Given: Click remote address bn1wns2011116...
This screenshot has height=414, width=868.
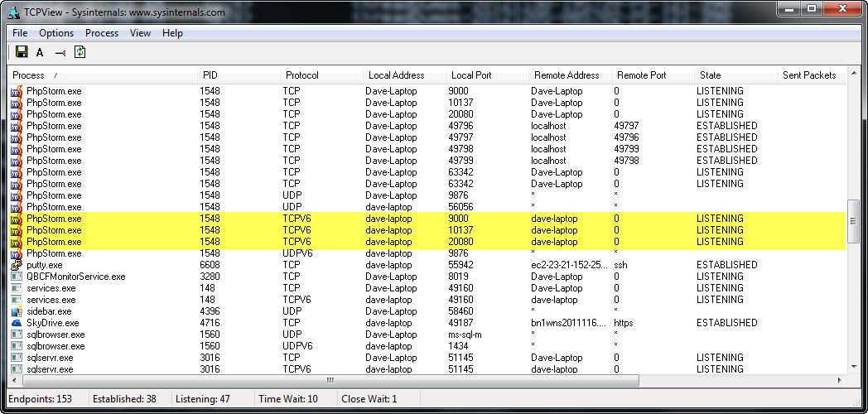Looking at the screenshot, I should (x=568, y=323).
